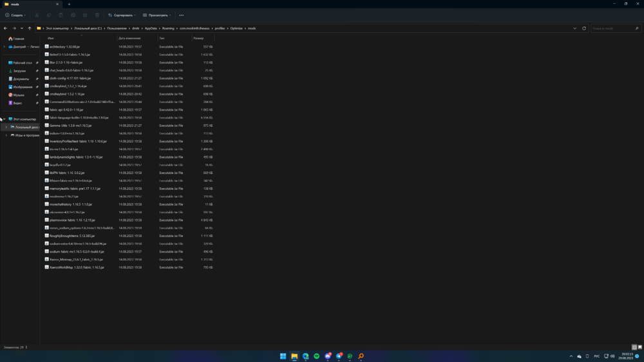Viewport: 644px width, 362px height.
Task: Click the Rename icon in toolbar
Action: 73,15
